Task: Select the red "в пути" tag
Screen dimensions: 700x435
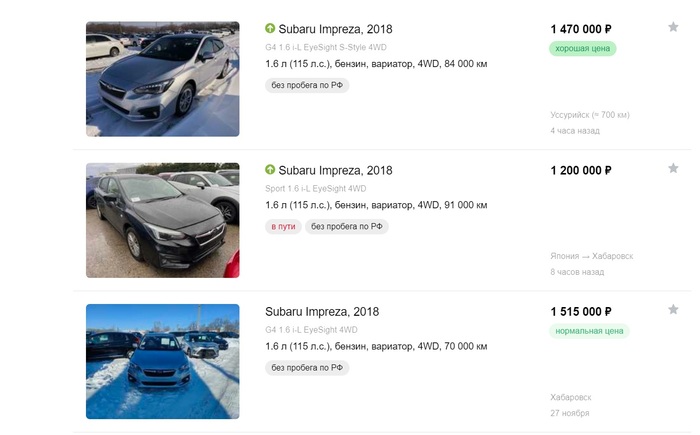Action: tap(283, 227)
